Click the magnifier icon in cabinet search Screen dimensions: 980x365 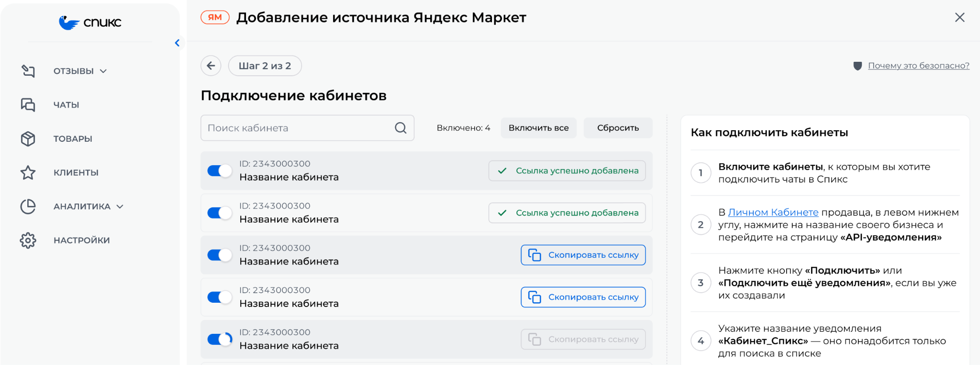pyautogui.click(x=401, y=128)
